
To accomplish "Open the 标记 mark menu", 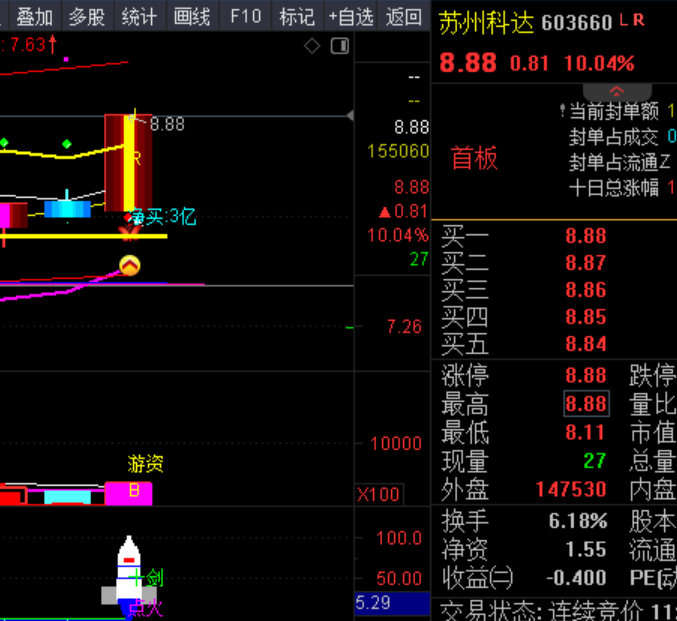I will 297,16.
